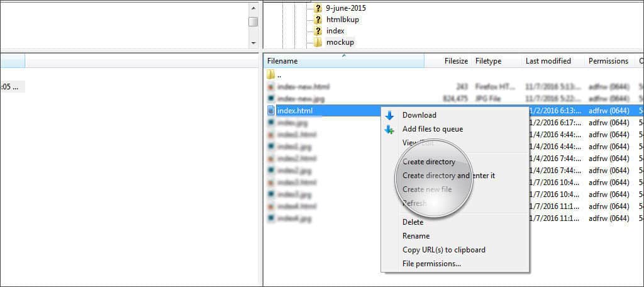
Task: Sort file list by Filename column
Action: click(282, 61)
